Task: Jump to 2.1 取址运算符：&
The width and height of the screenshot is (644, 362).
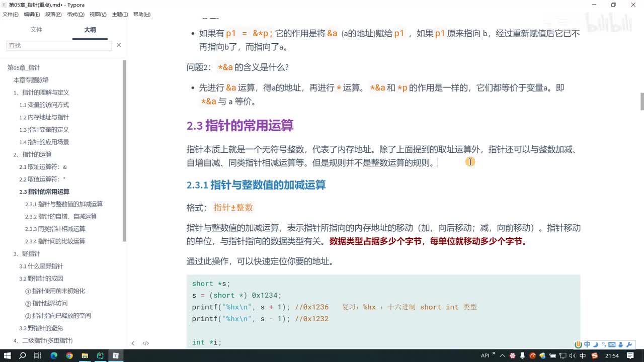Action: click(x=43, y=167)
